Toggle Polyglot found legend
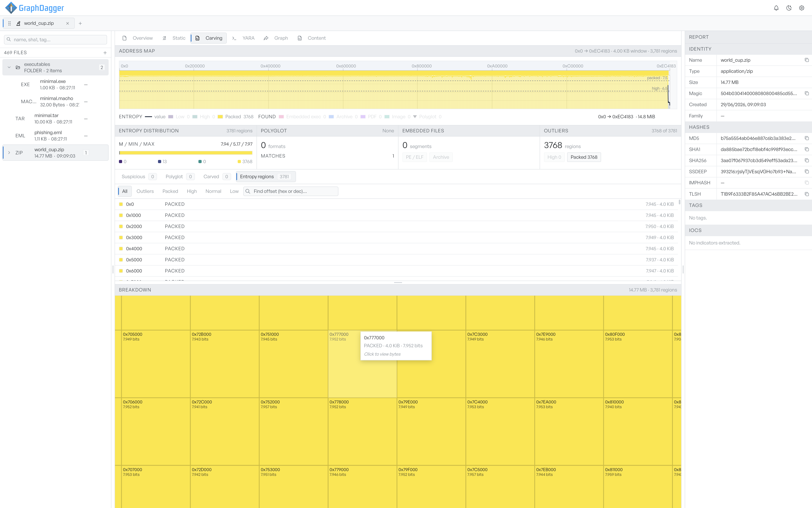 [x=427, y=117]
